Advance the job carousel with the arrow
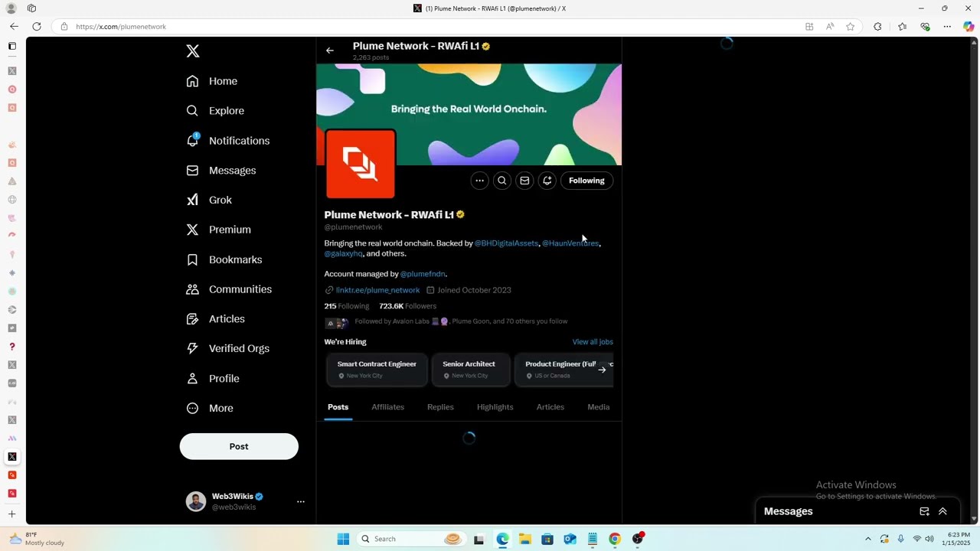Viewport: 980px width, 551px height. [602, 370]
